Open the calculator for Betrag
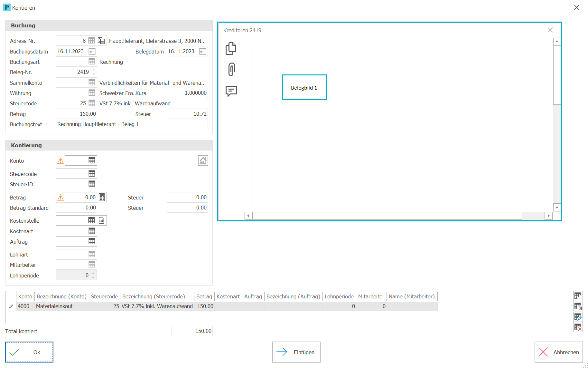588x368 pixels. (102, 197)
